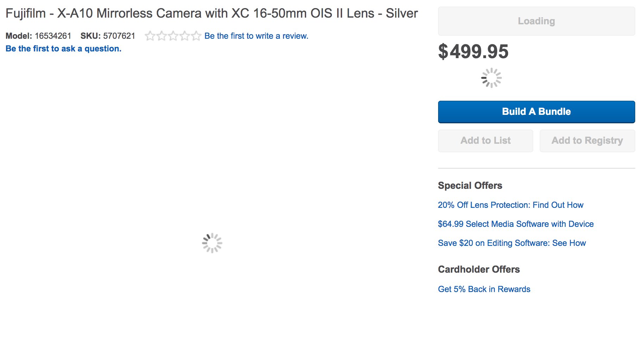Click the $499.95 price

(x=473, y=51)
